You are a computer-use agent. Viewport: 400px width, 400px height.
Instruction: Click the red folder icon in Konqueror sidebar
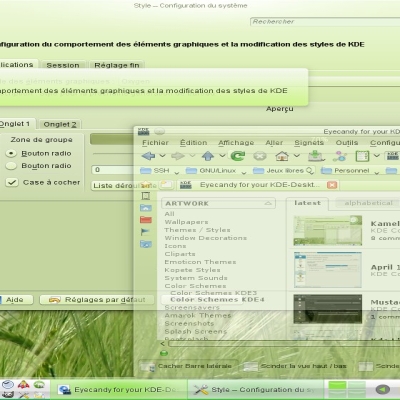(x=146, y=220)
